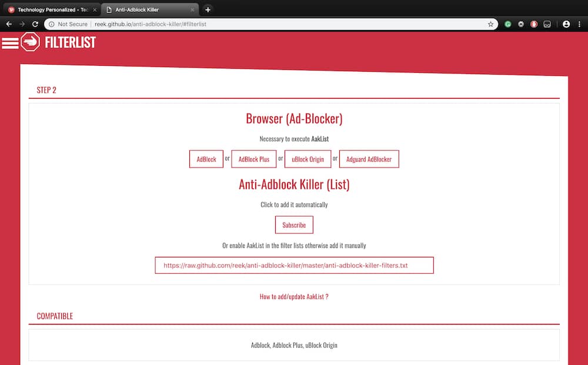Click the Not Secure info icon
Image resolution: width=588 pixels, height=365 pixels.
click(x=51, y=24)
